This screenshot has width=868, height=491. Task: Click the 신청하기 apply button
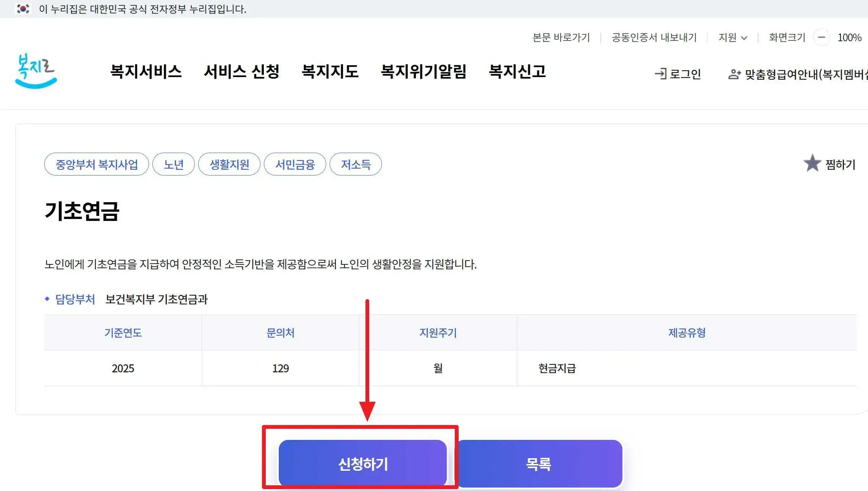coord(363,464)
